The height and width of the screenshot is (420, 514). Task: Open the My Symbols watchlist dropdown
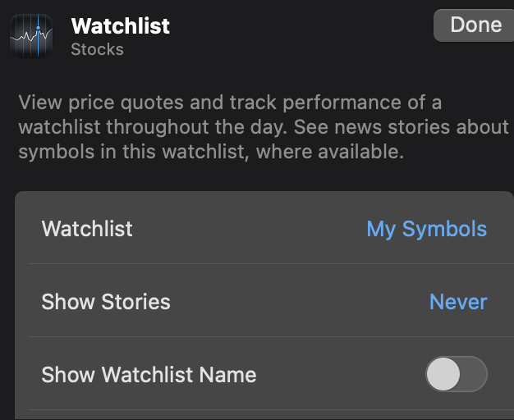(x=426, y=229)
